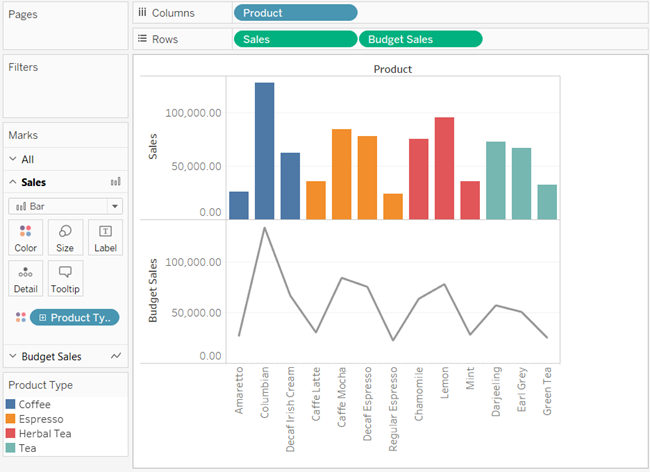Expand the plus on Product Type pill
Image resolution: width=650 pixels, height=472 pixels.
(42, 317)
